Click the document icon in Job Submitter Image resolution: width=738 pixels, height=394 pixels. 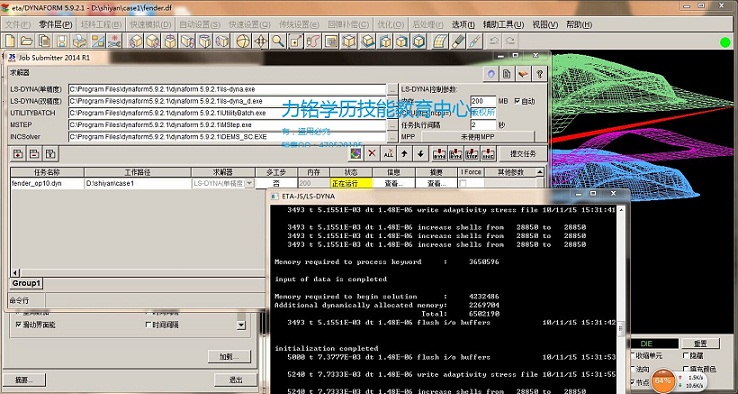pyautogui.click(x=507, y=74)
